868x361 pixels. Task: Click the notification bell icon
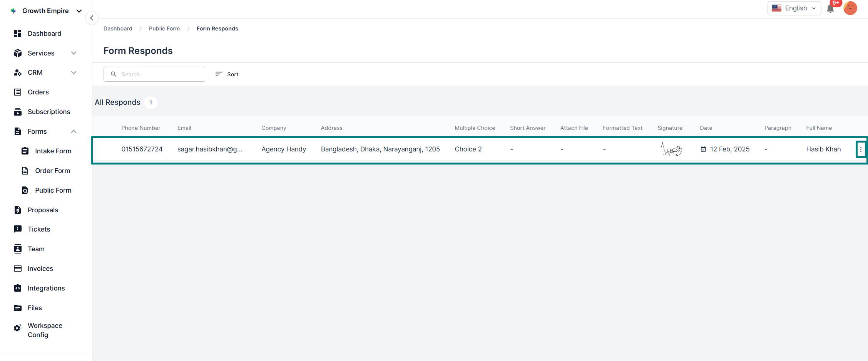pos(830,9)
